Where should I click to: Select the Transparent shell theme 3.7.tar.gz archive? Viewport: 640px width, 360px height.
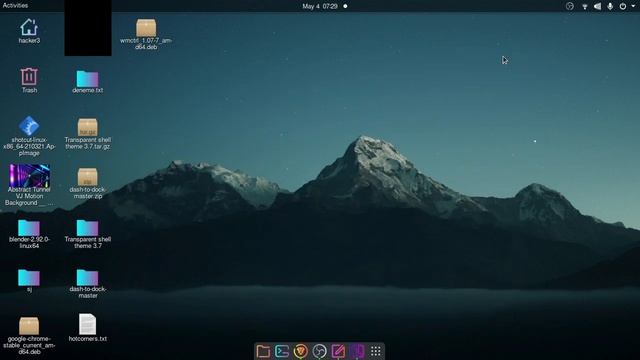pos(87,127)
